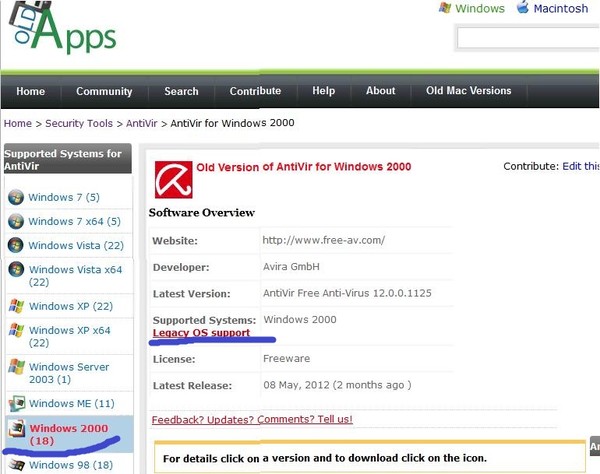Click the Macintosh apple icon at top
Image resolution: width=600 pixels, height=474 pixels.
523,7
